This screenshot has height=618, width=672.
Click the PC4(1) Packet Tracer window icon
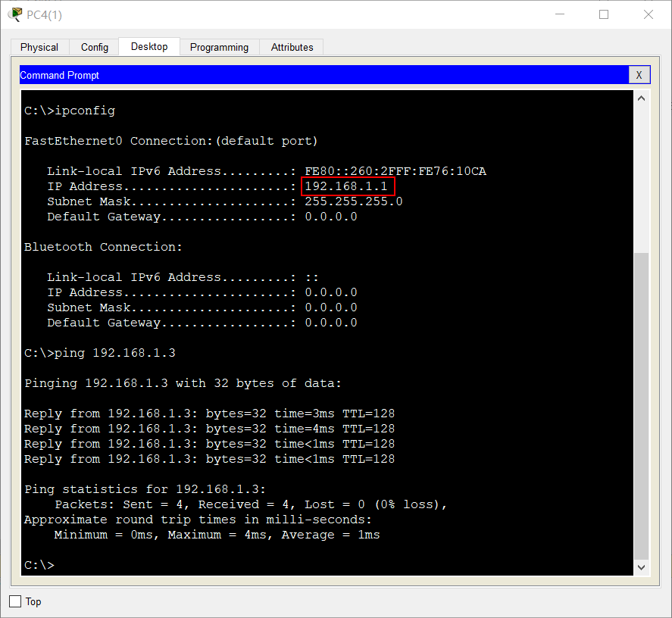15,14
